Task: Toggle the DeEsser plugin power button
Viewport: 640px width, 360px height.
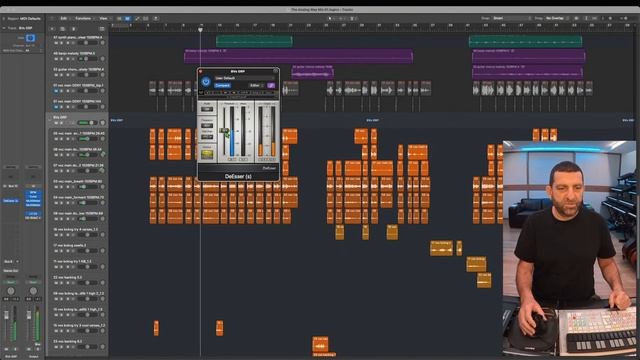Action: (206, 82)
